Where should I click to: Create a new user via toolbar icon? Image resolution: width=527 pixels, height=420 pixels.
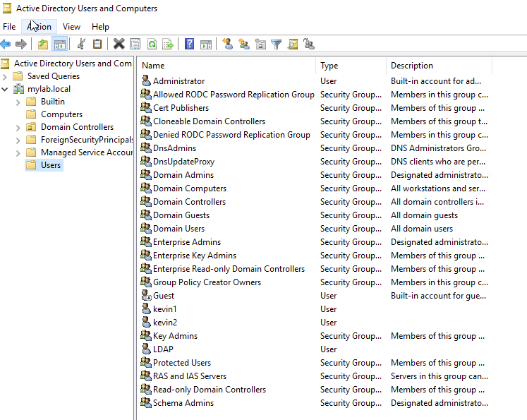coord(228,44)
